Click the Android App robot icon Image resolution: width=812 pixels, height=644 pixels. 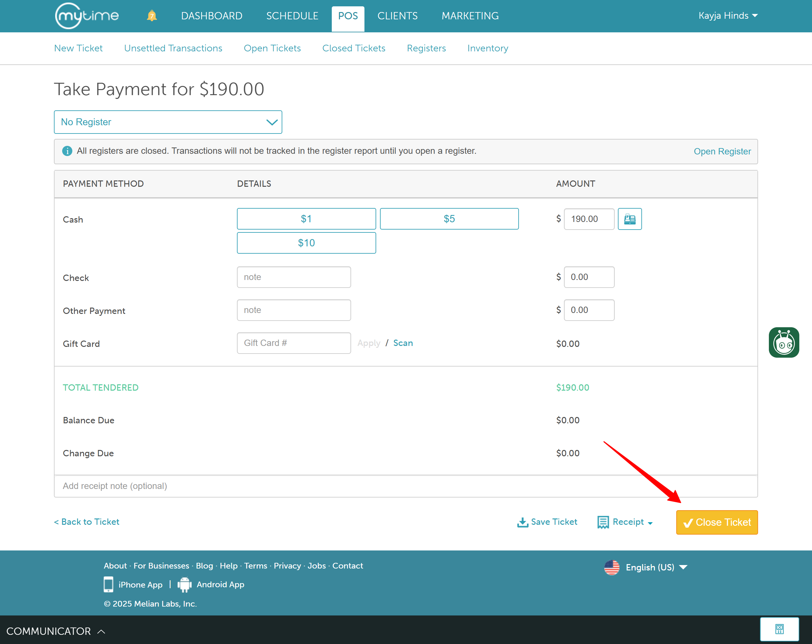(x=185, y=584)
